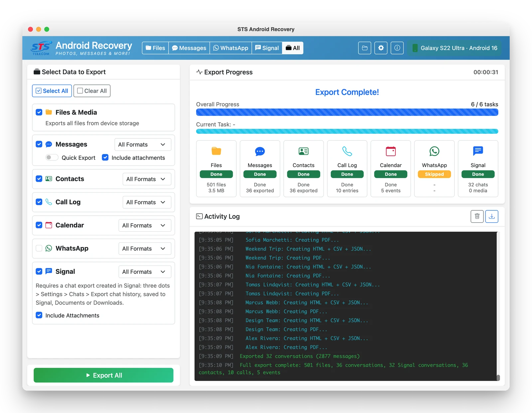Click the 32 chats Signal result text
The width and height of the screenshot is (532, 413).
[x=478, y=184]
